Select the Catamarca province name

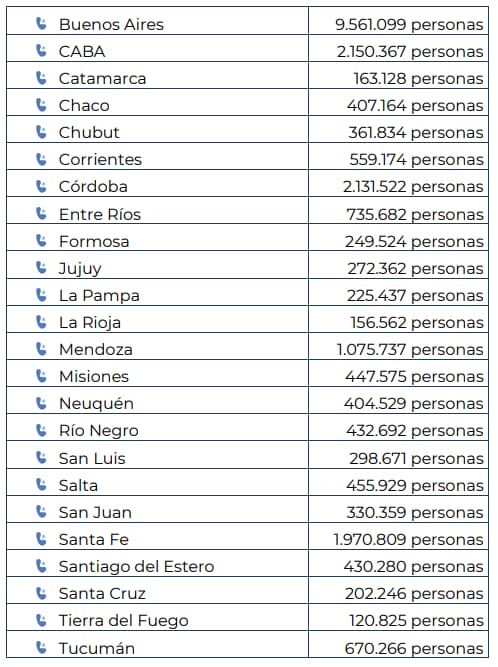coord(102,78)
